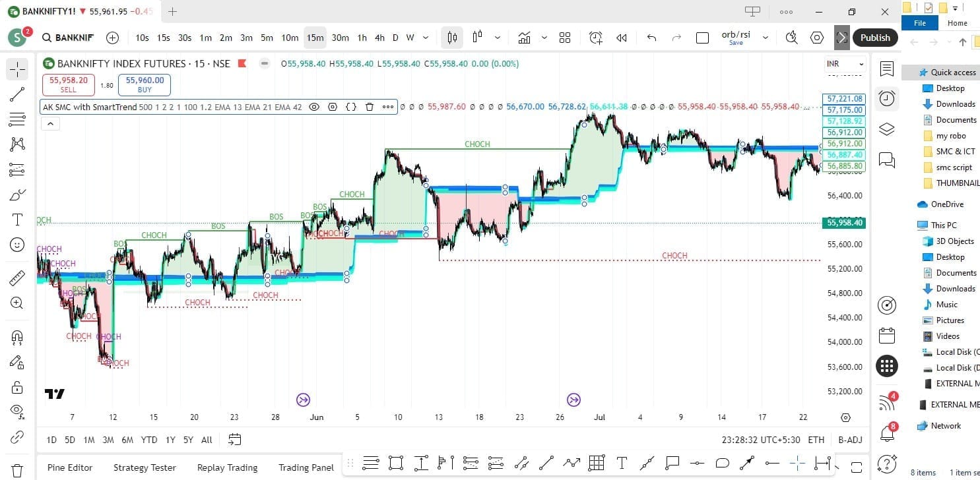Select the ruler measure tool
This screenshot has height=480, width=980.
pos(17,278)
